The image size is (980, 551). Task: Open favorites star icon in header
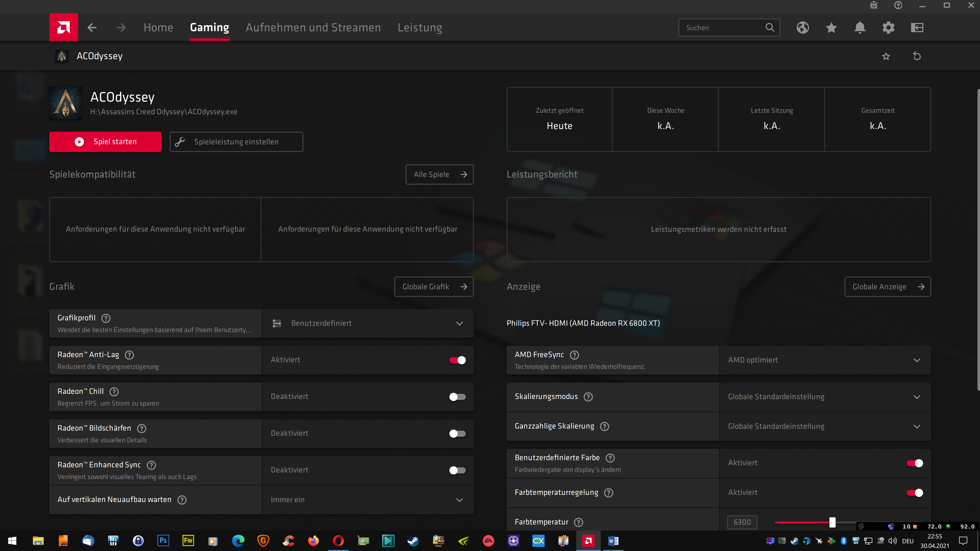[x=831, y=27]
